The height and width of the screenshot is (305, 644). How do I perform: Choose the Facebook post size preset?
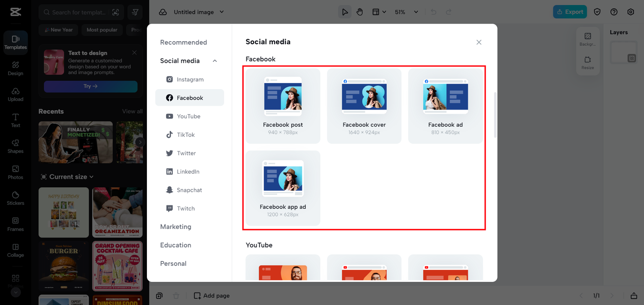[283, 106]
